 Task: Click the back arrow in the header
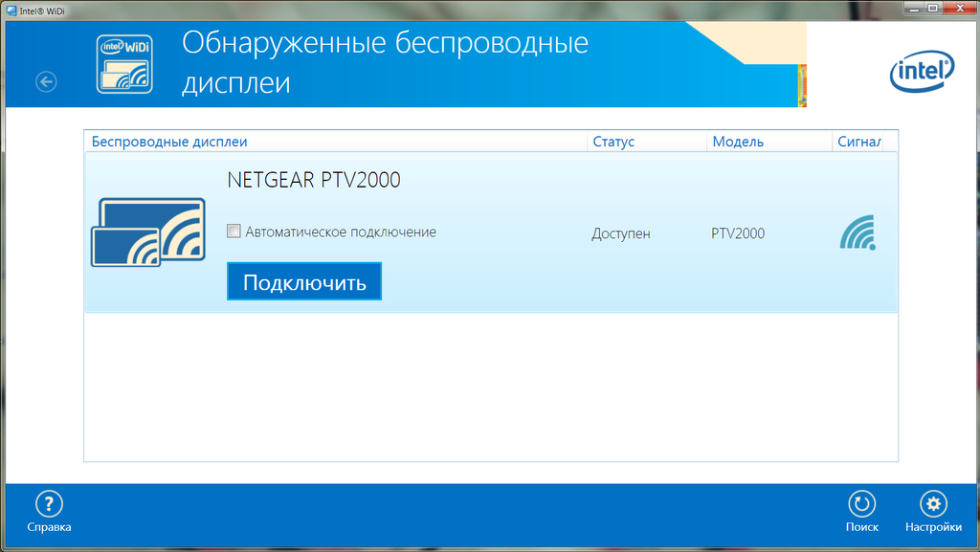tap(46, 82)
